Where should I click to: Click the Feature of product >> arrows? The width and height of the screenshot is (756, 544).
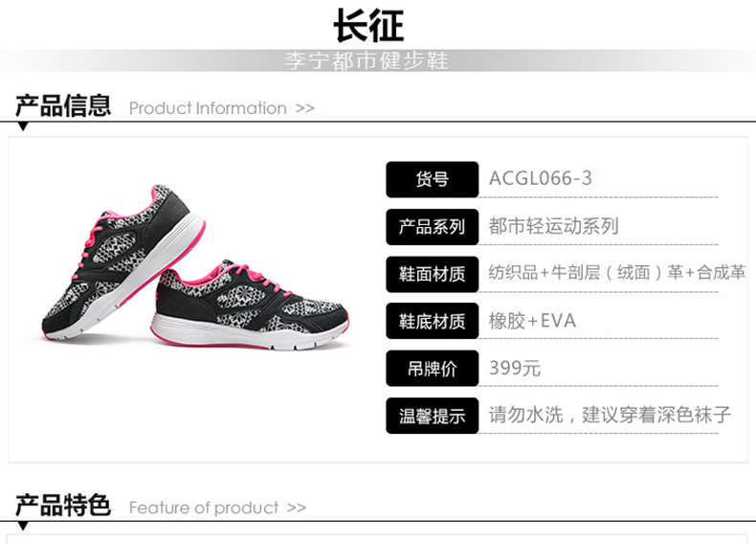(x=296, y=508)
